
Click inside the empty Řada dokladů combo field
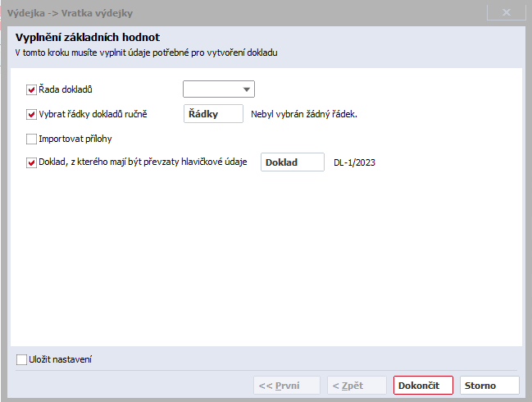tap(211, 89)
